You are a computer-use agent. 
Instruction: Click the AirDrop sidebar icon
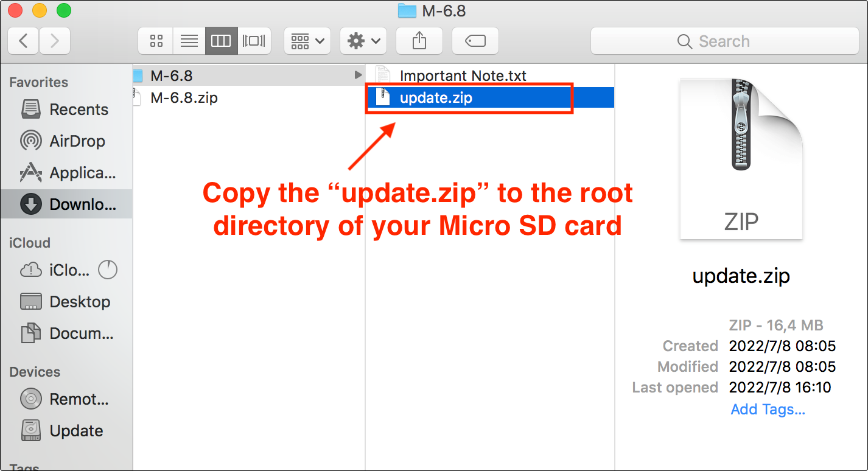tap(30, 141)
